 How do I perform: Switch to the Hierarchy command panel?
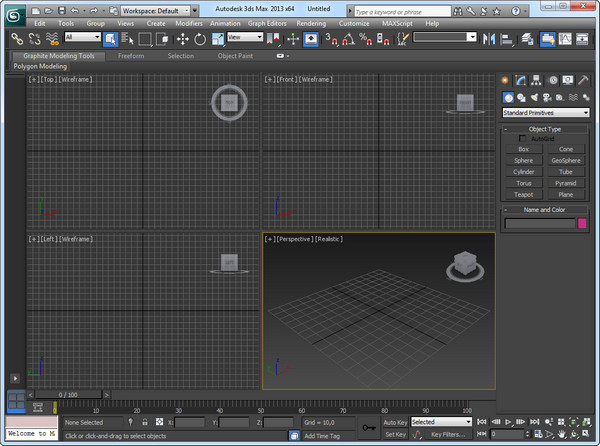point(537,80)
